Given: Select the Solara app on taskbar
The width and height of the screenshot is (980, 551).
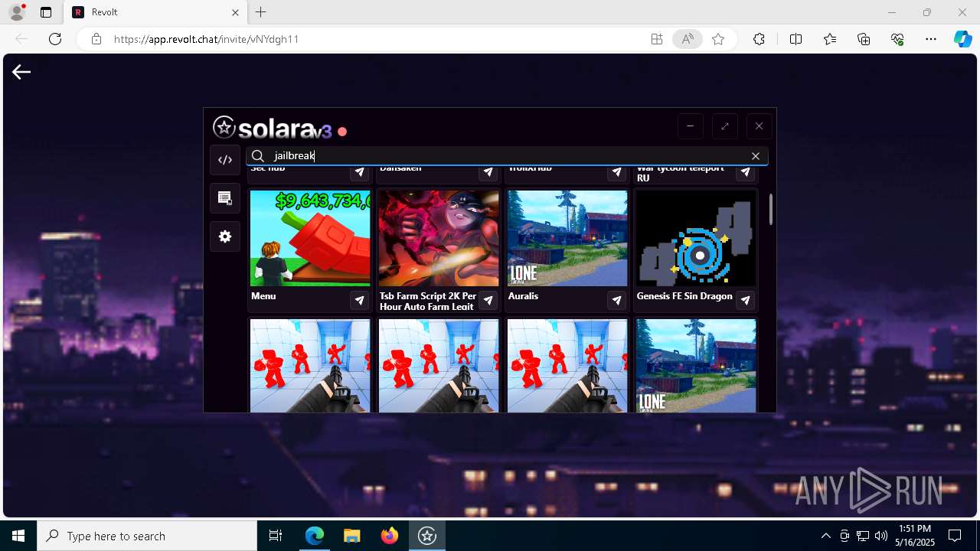Looking at the screenshot, I should click(426, 536).
